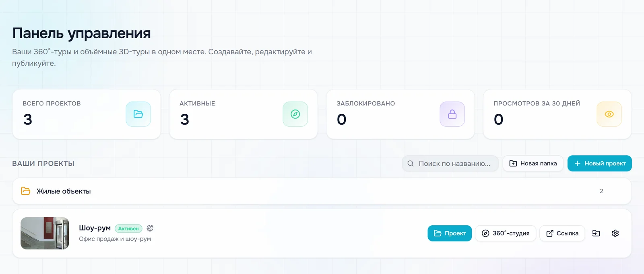Click the folder icon in Всего проектов card

pos(138,114)
